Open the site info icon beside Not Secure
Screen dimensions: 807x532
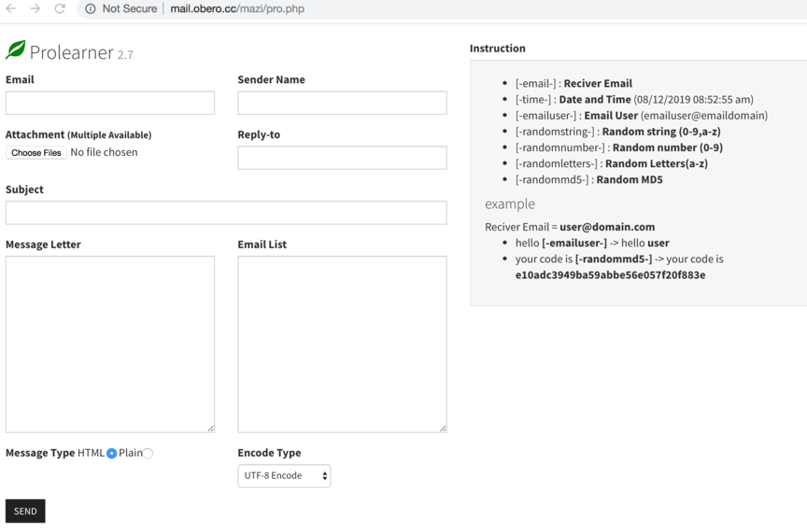coord(91,8)
